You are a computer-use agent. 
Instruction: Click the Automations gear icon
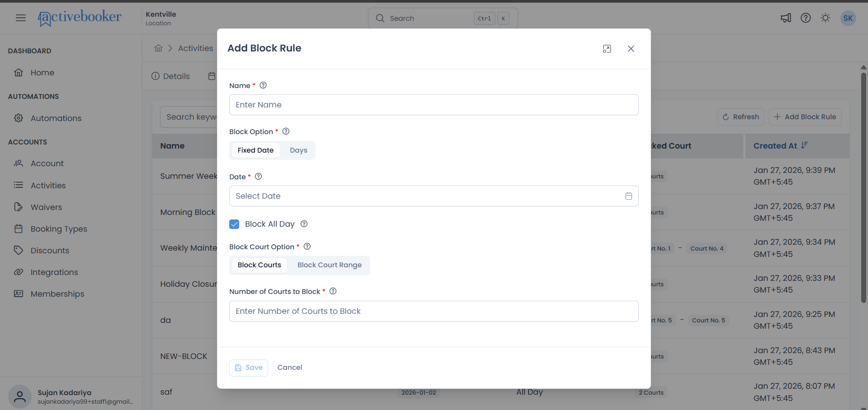(x=19, y=118)
